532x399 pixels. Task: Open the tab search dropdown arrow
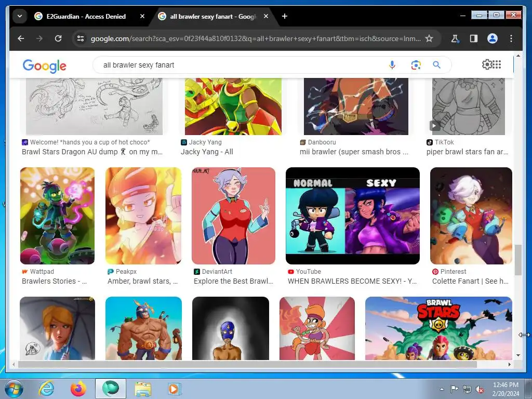coord(20,16)
